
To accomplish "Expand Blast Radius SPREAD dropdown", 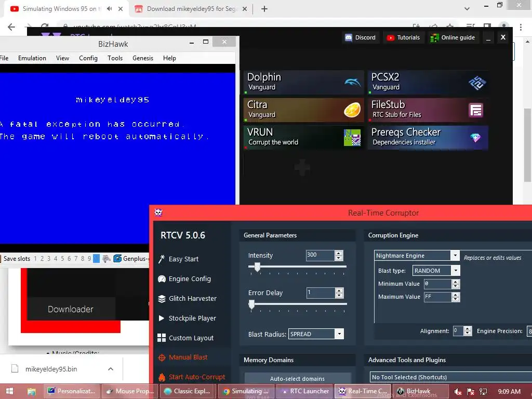I will pos(339,334).
